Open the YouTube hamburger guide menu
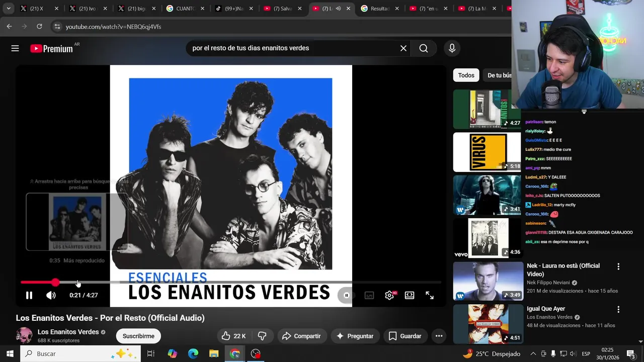The image size is (644, 362). click(x=15, y=48)
